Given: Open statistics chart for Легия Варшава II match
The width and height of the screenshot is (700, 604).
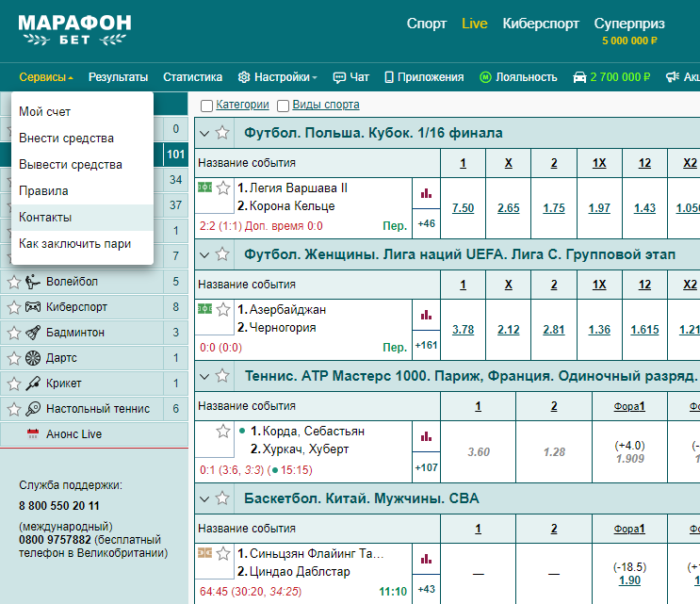Looking at the screenshot, I should 427,193.
